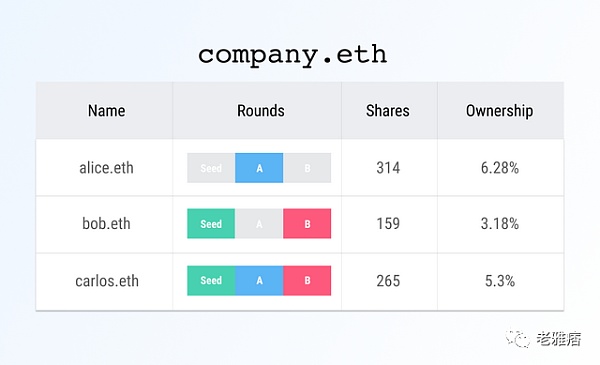
Task: Toggle bob.eth's green Seed round badge
Action: point(211,224)
